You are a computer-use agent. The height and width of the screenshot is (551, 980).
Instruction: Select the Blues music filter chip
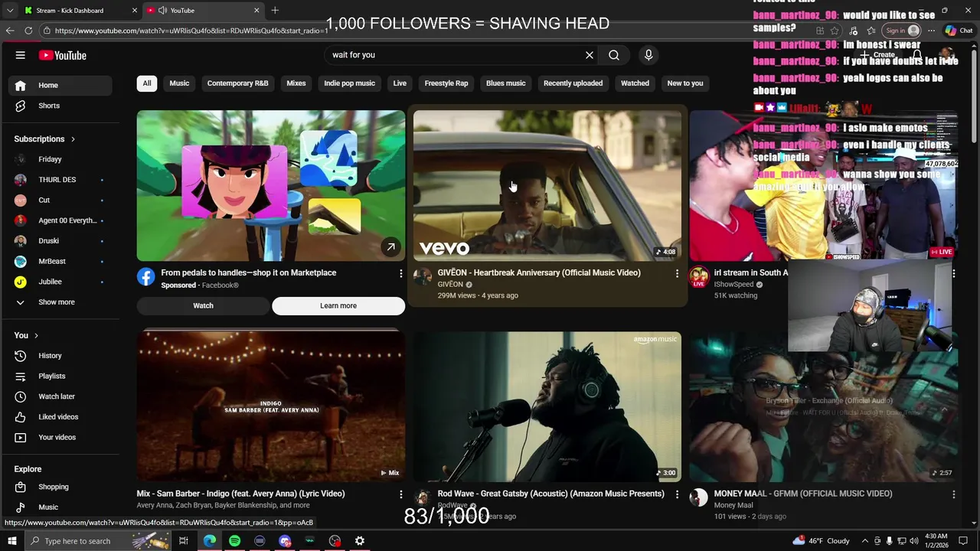[x=506, y=83]
